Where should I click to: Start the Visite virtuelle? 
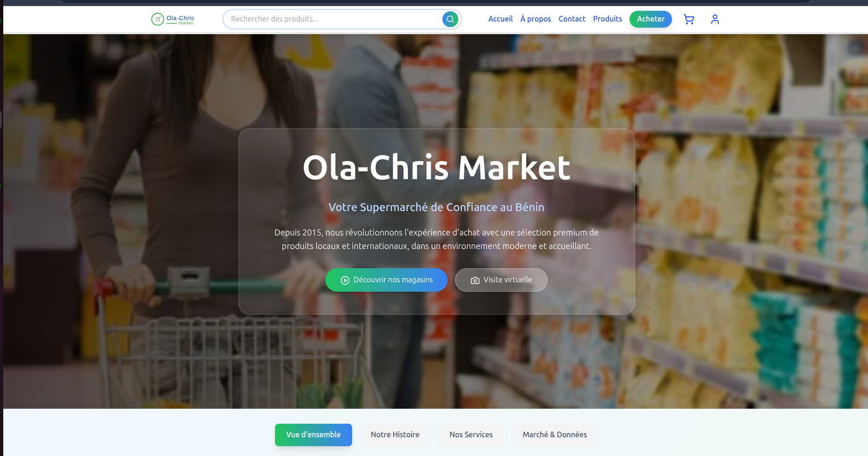pos(501,280)
